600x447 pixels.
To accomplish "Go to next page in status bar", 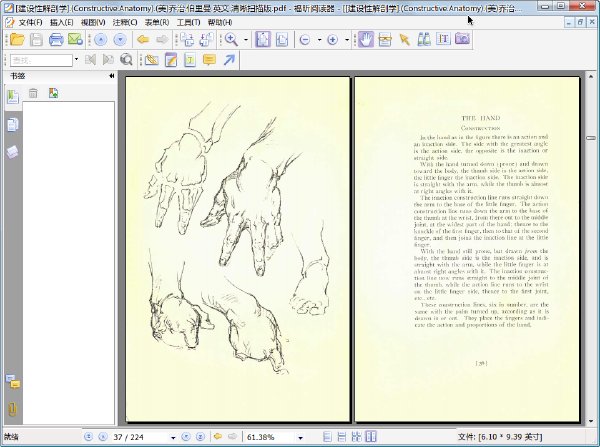I will [186, 436].
